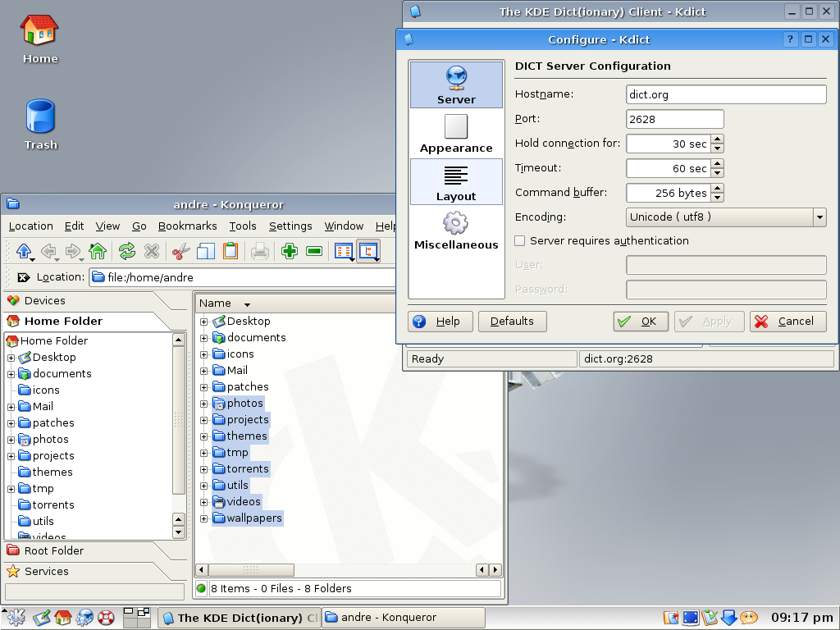
Task: Click the Defaults button
Action: pyautogui.click(x=512, y=322)
